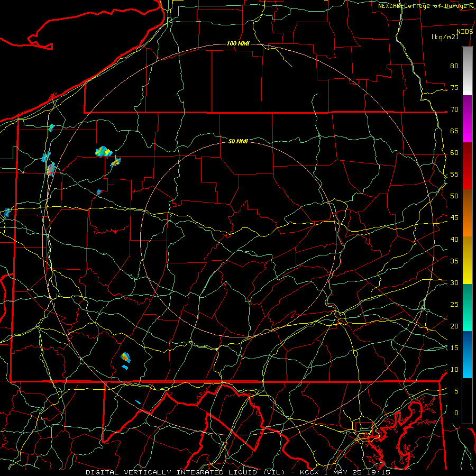This screenshot has height=476, width=476.
Task: Click the "NIDS" label above the scale
Action: 465,32
